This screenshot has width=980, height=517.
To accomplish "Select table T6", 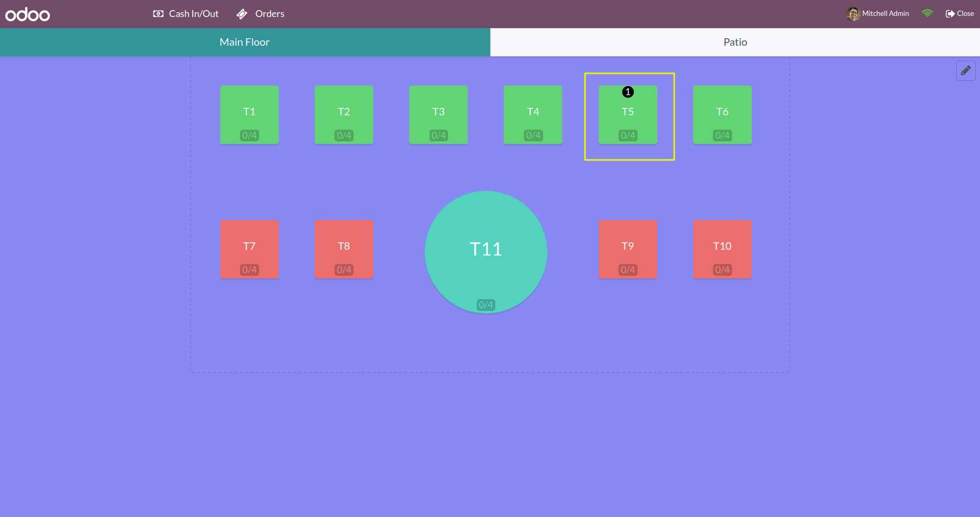I will pyautogui.click(x=723, y=115).
